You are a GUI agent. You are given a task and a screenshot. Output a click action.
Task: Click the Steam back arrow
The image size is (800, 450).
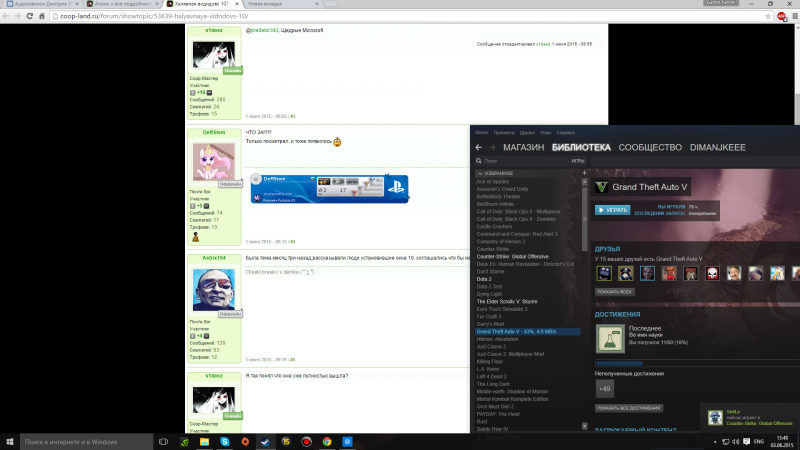click(x=478, y=147)
